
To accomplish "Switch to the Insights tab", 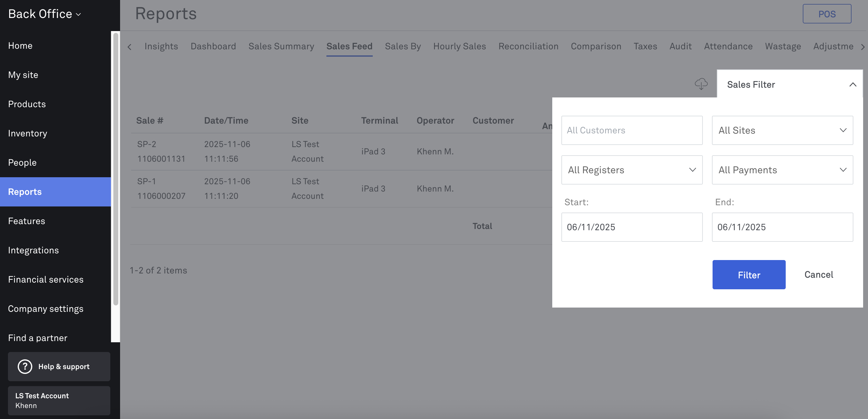I will 161,46.
